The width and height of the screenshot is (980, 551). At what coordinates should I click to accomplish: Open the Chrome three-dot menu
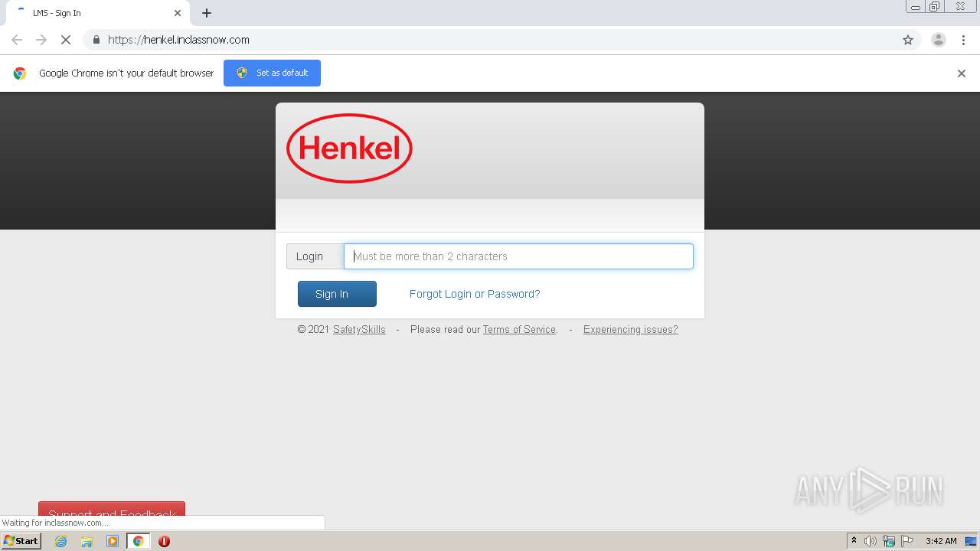963,40
